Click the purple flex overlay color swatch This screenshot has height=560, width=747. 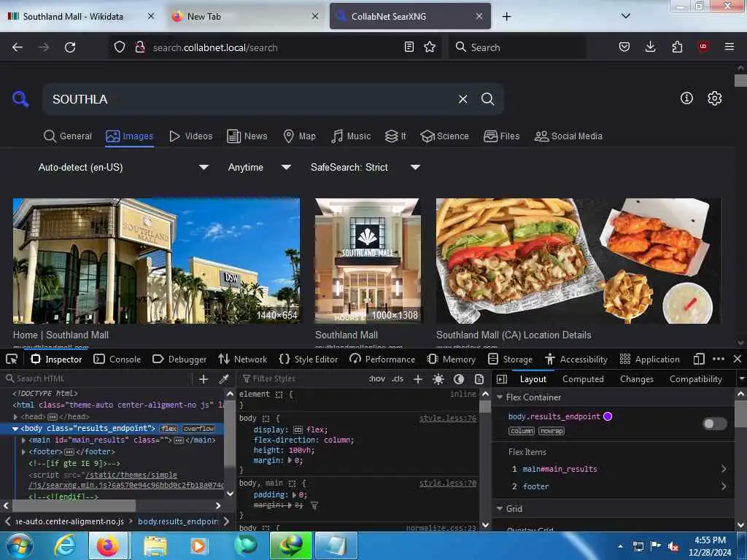(608, 416)
